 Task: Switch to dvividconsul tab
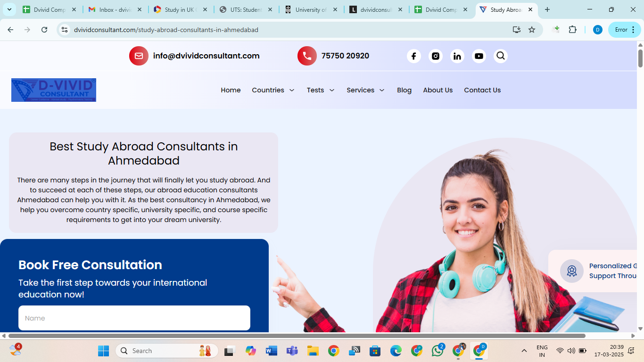(x=376, y=9)
